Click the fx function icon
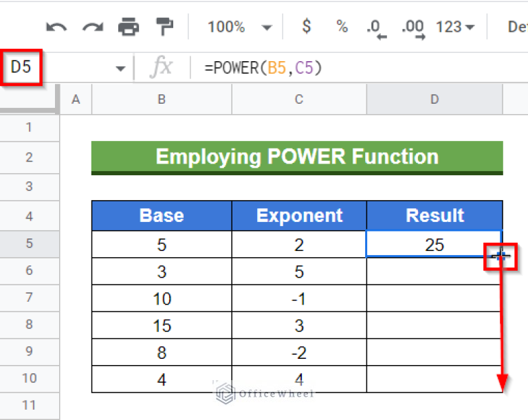 [x=161, y=67]
